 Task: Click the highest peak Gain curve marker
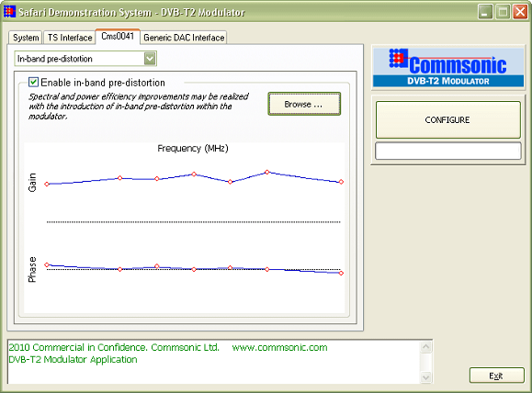point(267,173)
